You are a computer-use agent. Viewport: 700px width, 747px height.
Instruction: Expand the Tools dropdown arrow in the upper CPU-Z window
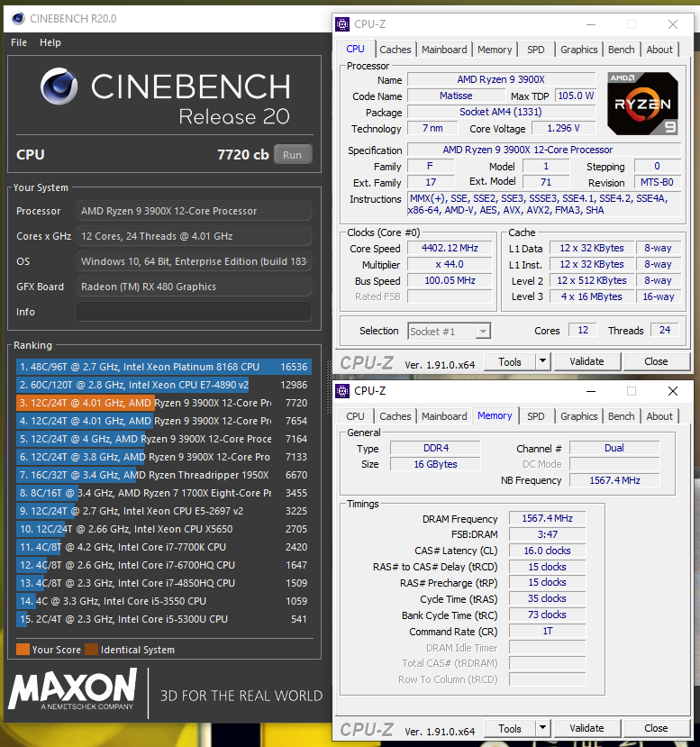pos(541,361)
